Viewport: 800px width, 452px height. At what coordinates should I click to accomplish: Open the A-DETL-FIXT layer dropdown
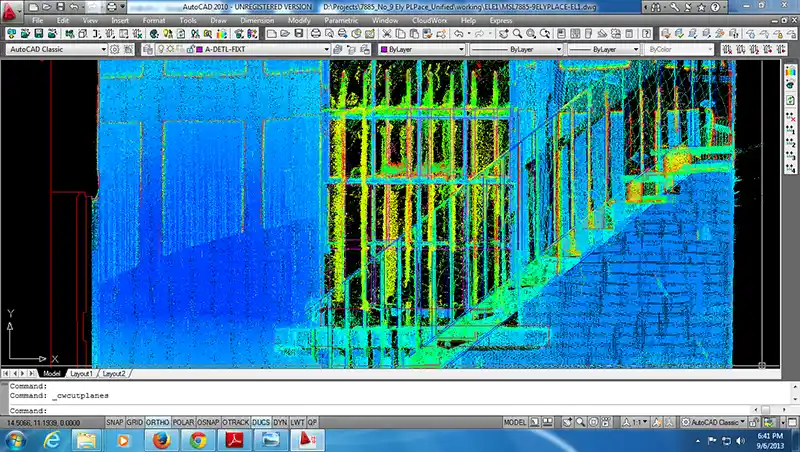pos(242,49)
